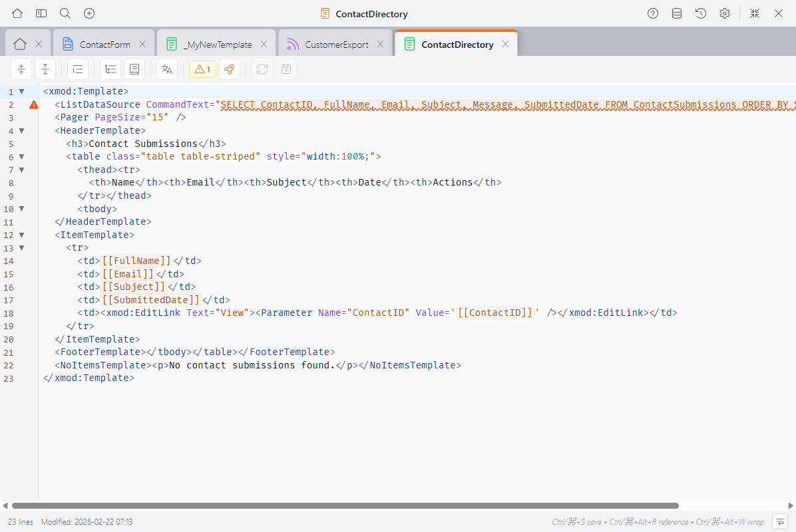796x532 pixels.
Task: Collapse the table fold at line 6
Action: pos(21,157)
